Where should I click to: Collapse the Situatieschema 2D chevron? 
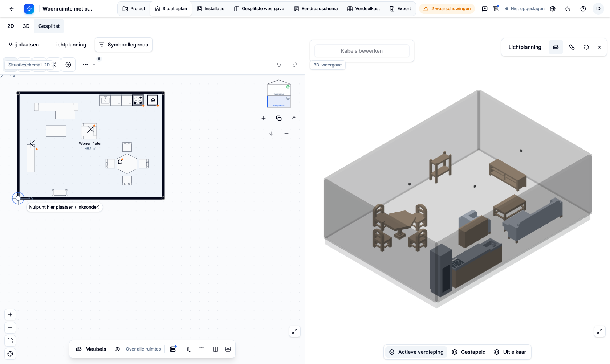tap(55, 65)
